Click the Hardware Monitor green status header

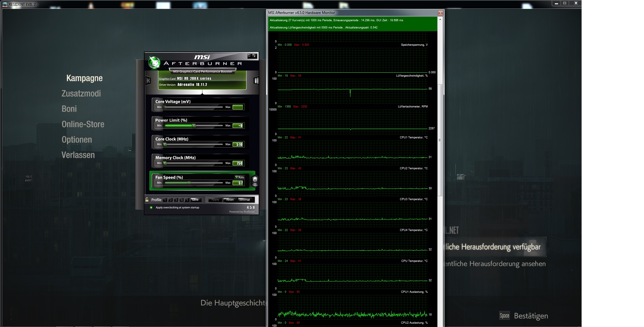[353, 24]
